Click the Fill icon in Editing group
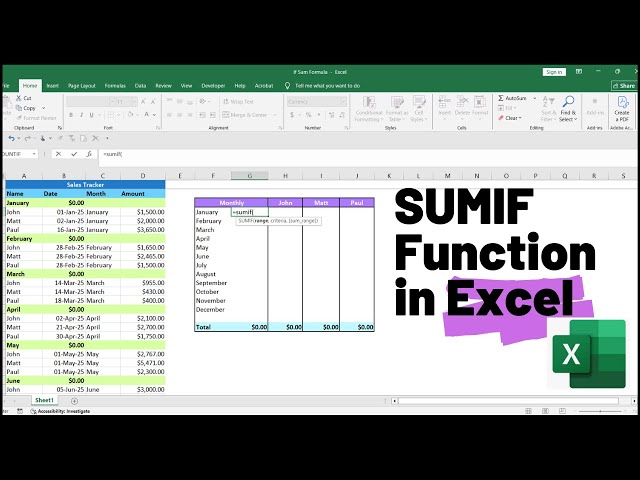The image size is (640, 480). pos(501,108)
